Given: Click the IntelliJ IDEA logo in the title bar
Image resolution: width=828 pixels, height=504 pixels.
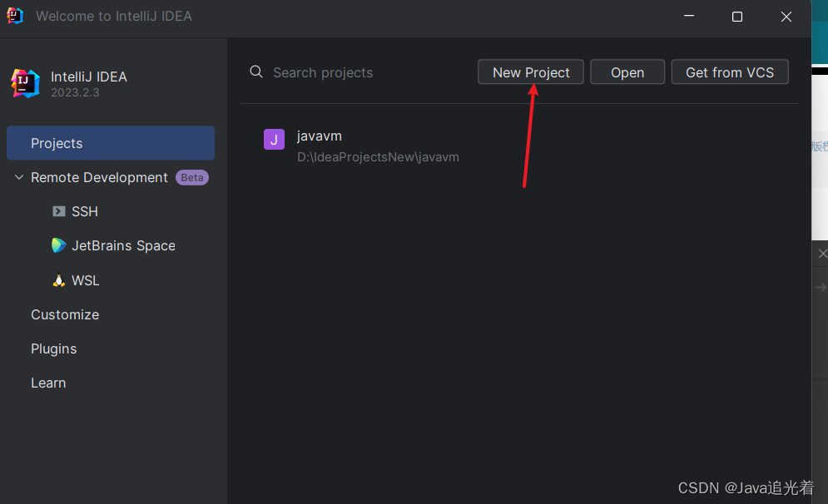Looking at the screenshot, I should [x=15, y=16].
